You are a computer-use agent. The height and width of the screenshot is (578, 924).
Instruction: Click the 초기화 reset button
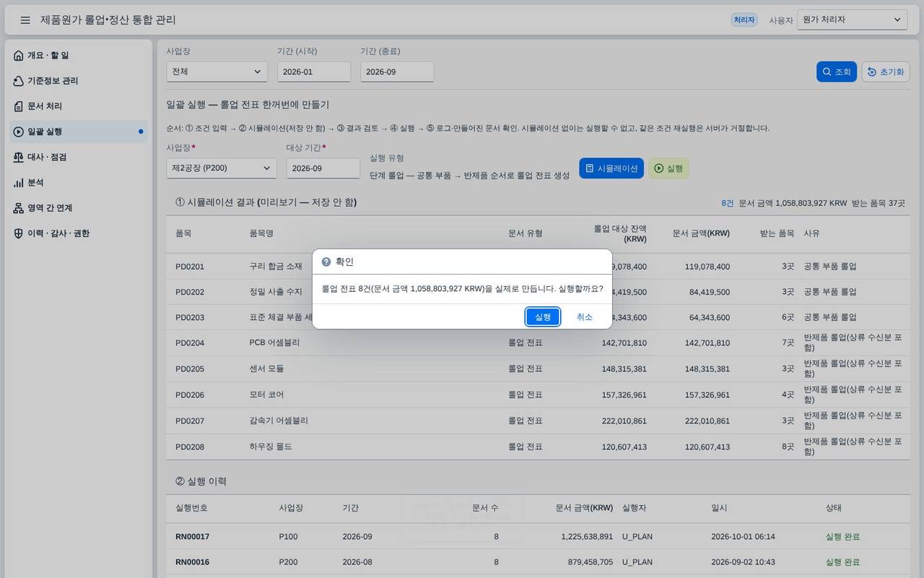click(886, 72)
